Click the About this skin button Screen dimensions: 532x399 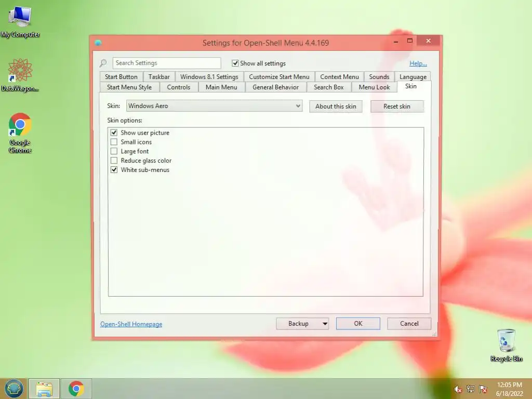click(336, 106)
